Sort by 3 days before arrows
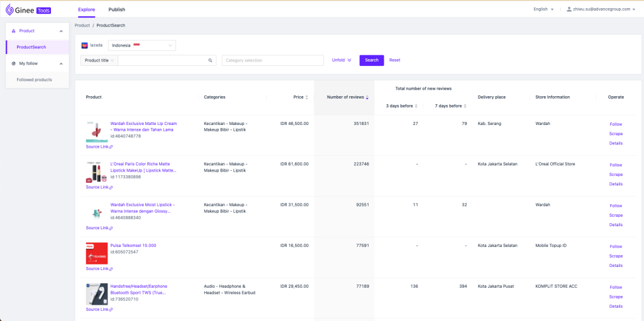644x321 pixels. tap(416, 106)
